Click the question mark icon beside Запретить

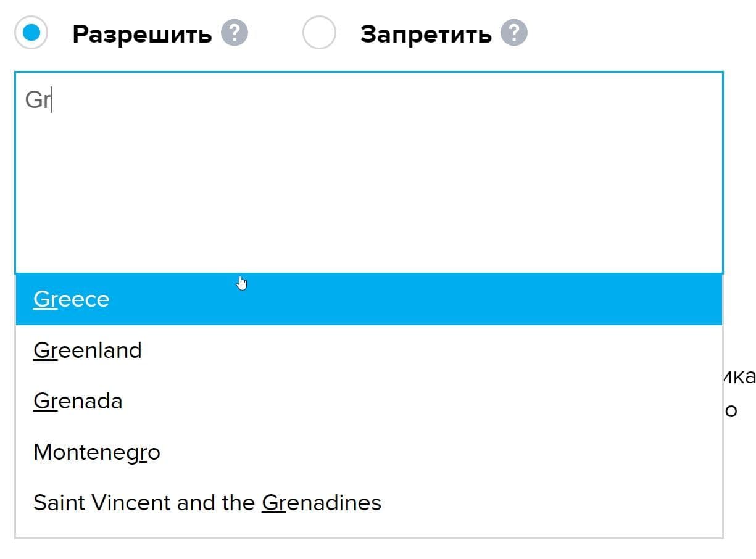pos(516,32)
